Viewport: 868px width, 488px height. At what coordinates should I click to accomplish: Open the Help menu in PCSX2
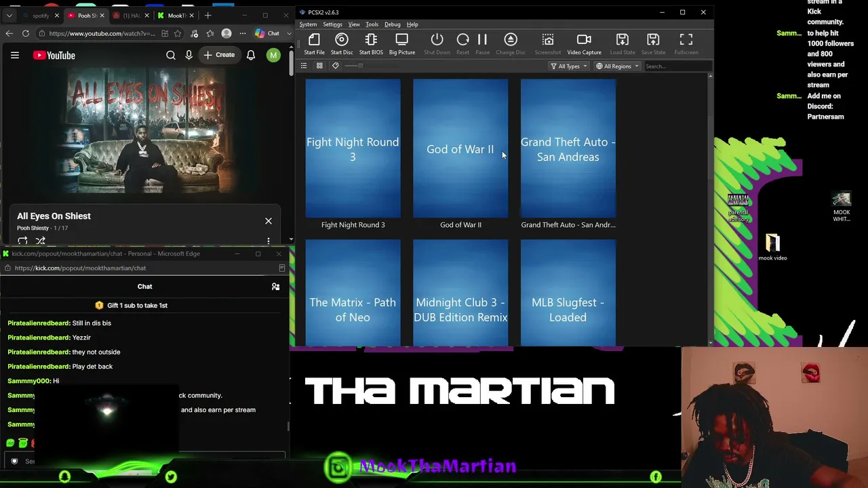412,24
